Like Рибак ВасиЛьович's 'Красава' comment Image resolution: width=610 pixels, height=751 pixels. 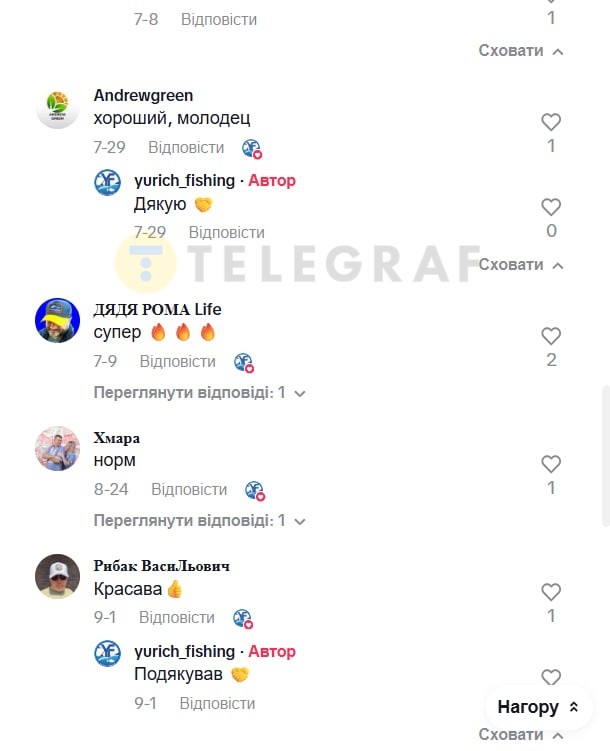(551, 592)
